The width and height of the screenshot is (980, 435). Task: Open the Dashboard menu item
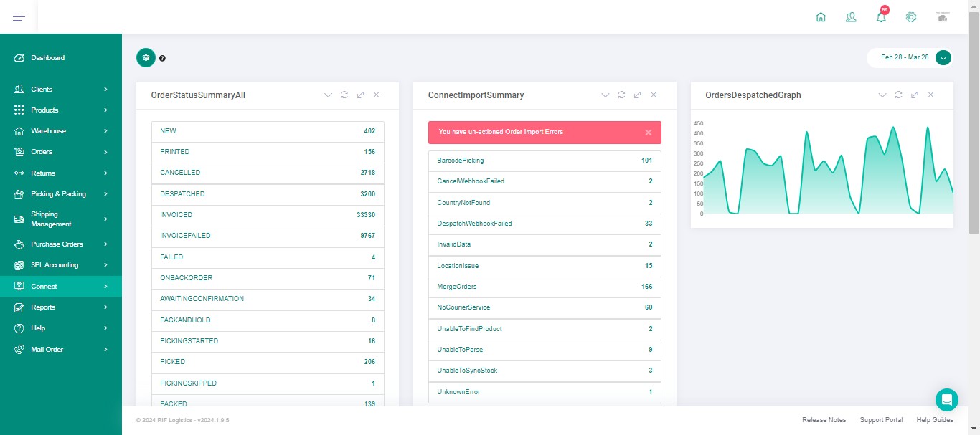point(61,58)
